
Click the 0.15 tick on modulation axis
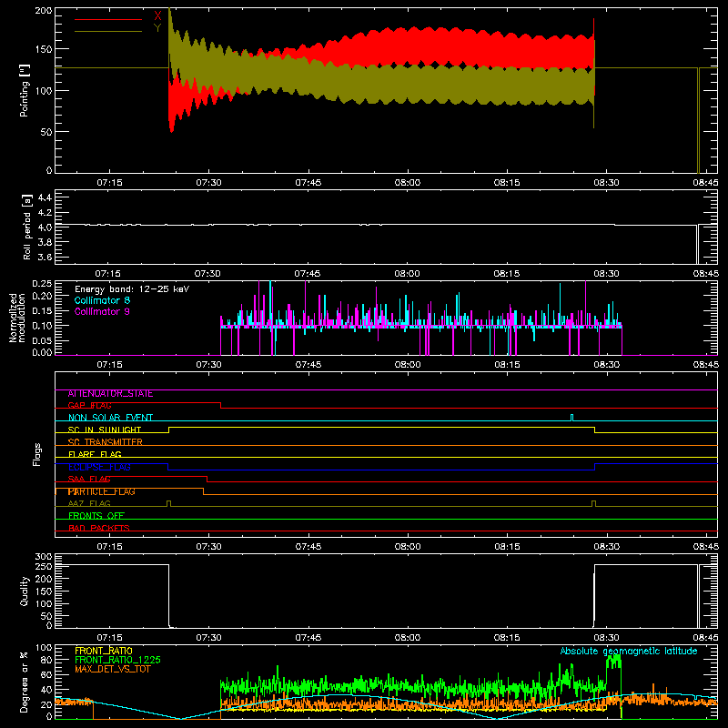pyautogui.click(x=42, y=310)
